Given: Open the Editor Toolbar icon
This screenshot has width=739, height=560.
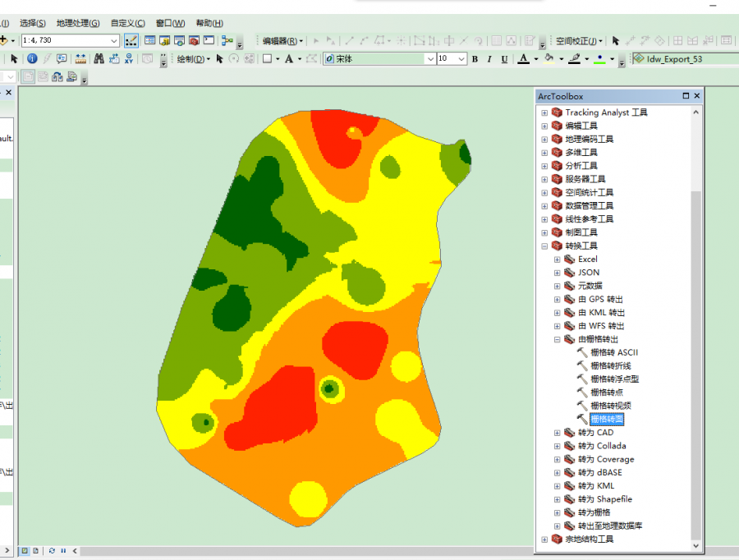Looking at the screenshot, I should tap(131, 40).
